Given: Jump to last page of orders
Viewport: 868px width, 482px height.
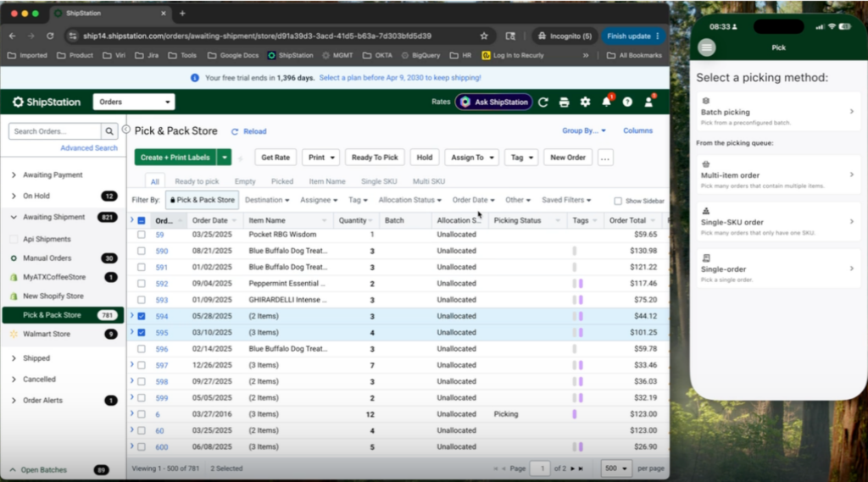Looking at the screenshot, I should pyautogui.click(x=581, y=468).
